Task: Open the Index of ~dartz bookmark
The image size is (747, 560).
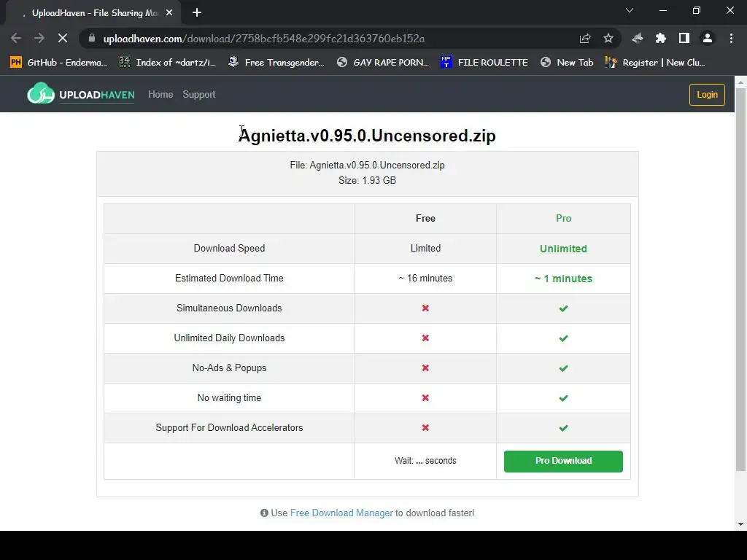Action: pos(167,63)
